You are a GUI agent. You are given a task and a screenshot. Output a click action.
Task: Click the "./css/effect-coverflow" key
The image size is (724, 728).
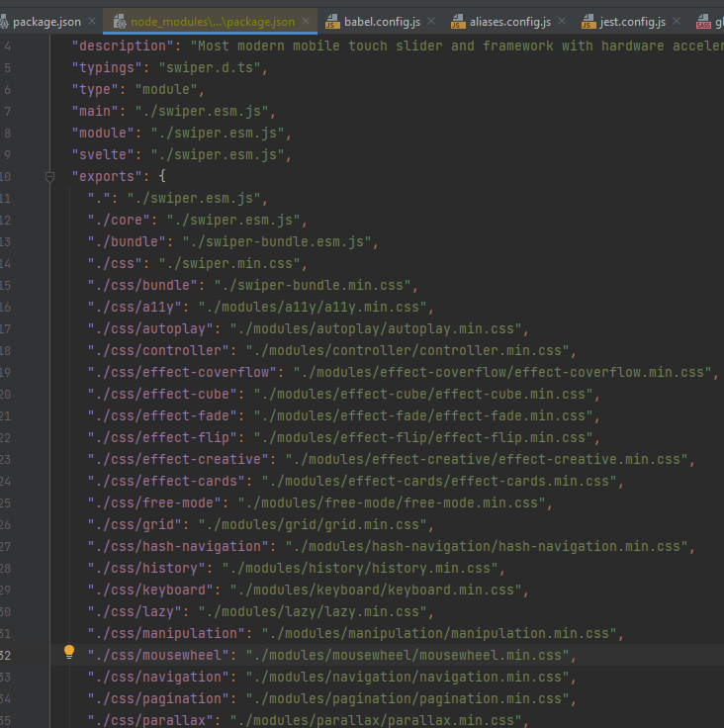(182, 372)
